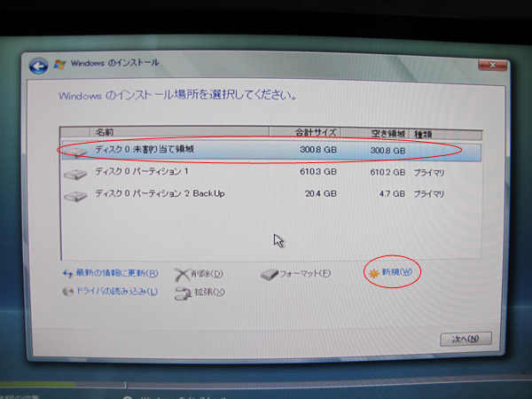Click the 300.8 GB total size cell
The width and height of the screenshot is (532, 399).
point(318,150)
